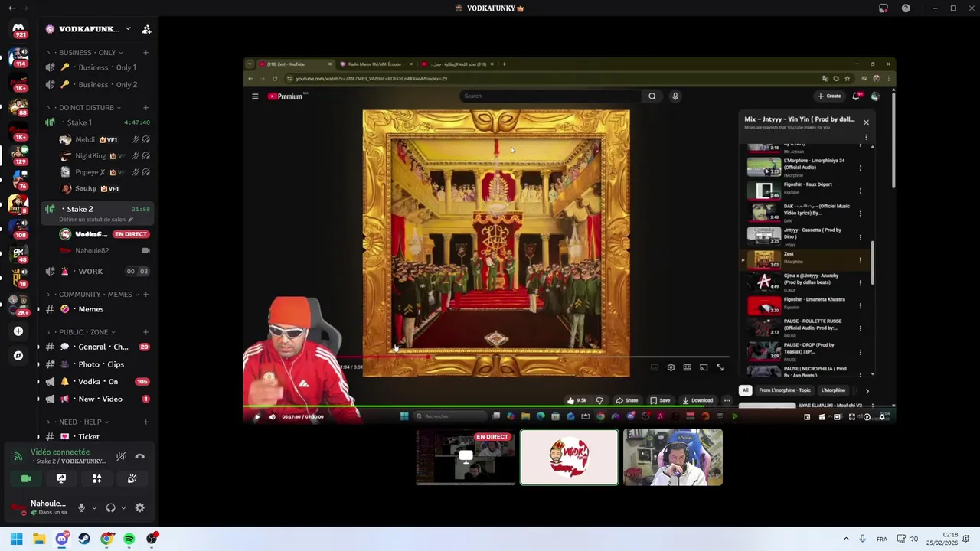The height and width of the screenshot is (551, 980).
Task: Open the server with the 114 badge
Action: 18,57
